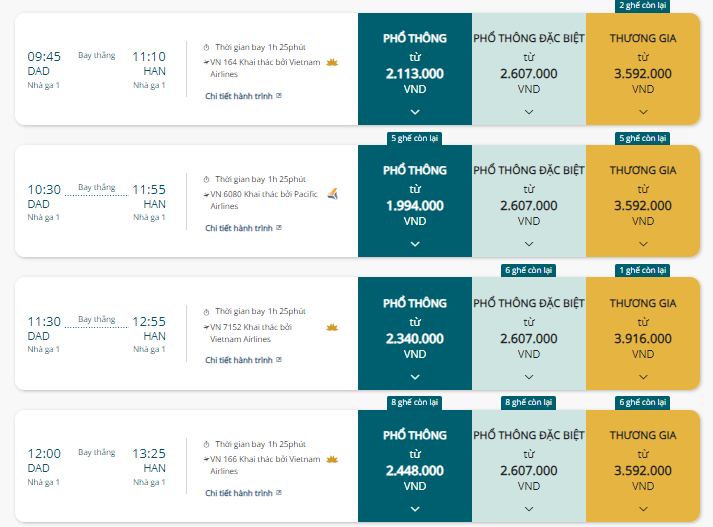
Task: Select Phổ Thông fare 2.340.000 VND
Action: (415, 333)
